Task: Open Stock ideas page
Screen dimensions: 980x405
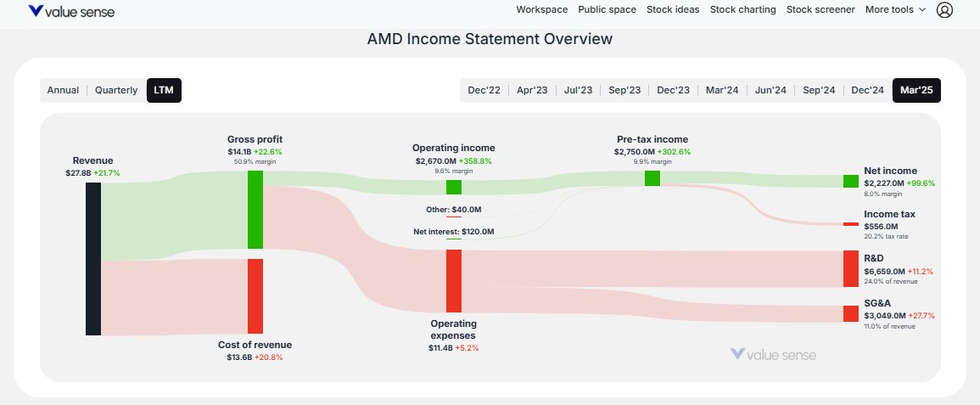Action: click(x=673, y=9)
